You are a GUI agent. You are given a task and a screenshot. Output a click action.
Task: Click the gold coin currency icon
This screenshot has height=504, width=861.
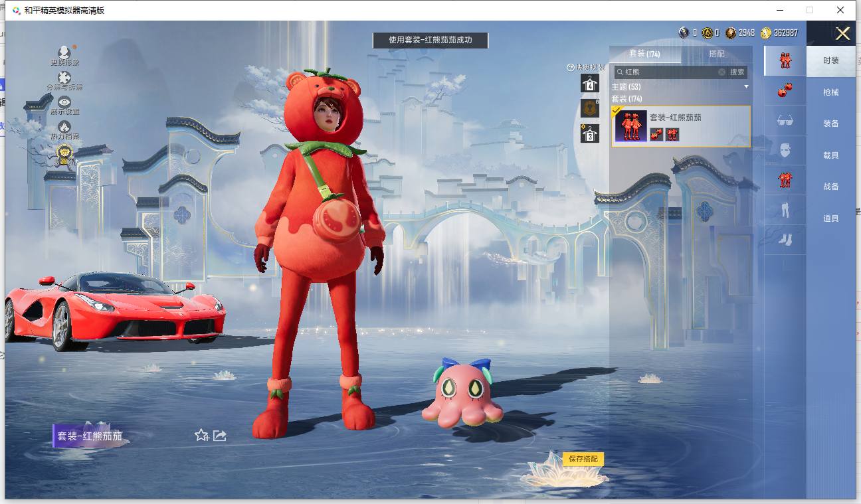[x=766, y=33]
